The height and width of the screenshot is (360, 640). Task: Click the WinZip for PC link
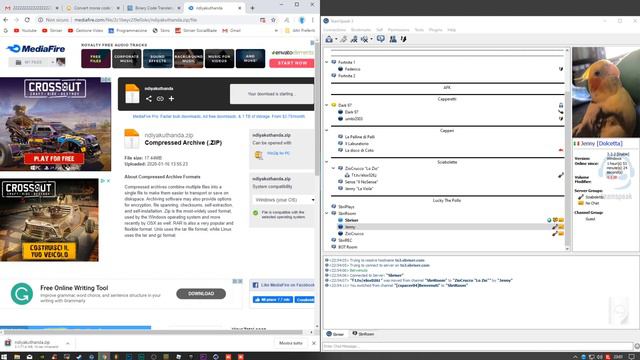coord(278,153)
